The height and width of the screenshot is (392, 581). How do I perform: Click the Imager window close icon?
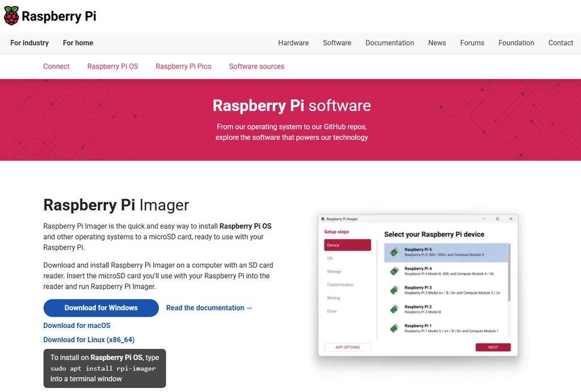tap(511, 219)
